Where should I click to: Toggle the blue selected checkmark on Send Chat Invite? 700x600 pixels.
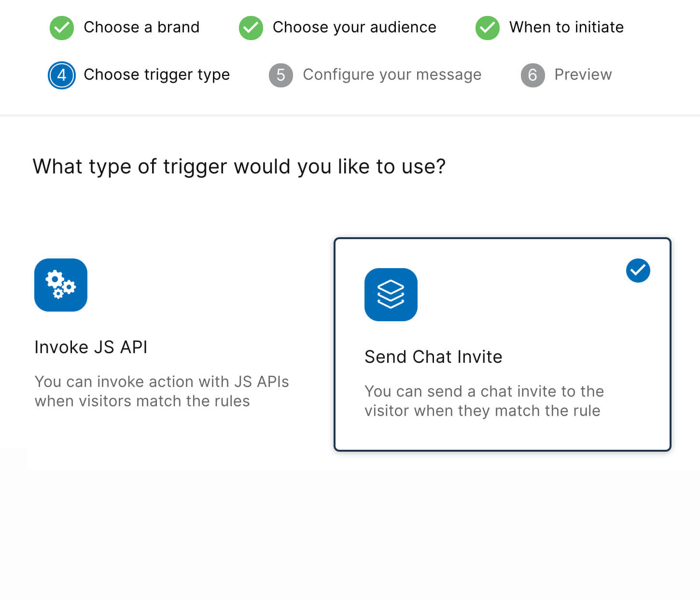(638, 271)
